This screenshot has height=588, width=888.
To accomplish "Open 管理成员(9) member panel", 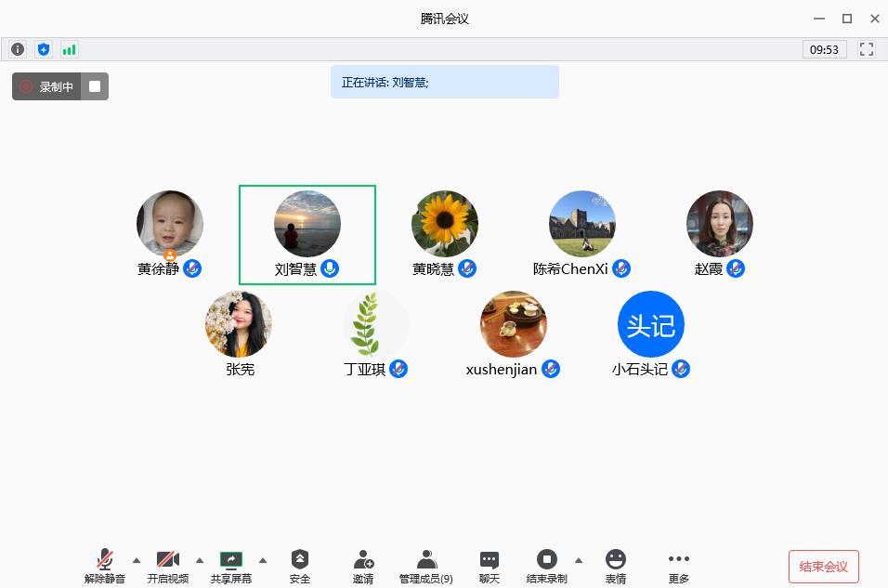I will [x=425, y=566].
